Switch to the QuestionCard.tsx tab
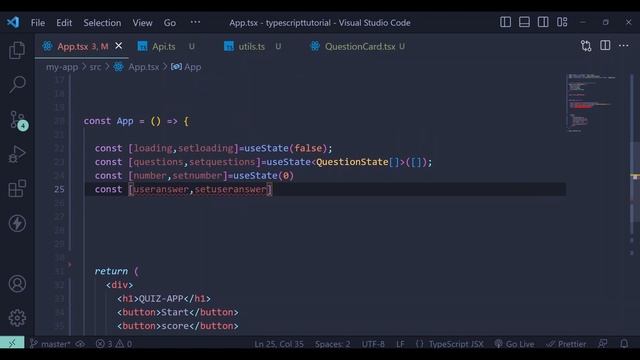 click(x=360, y=47)
